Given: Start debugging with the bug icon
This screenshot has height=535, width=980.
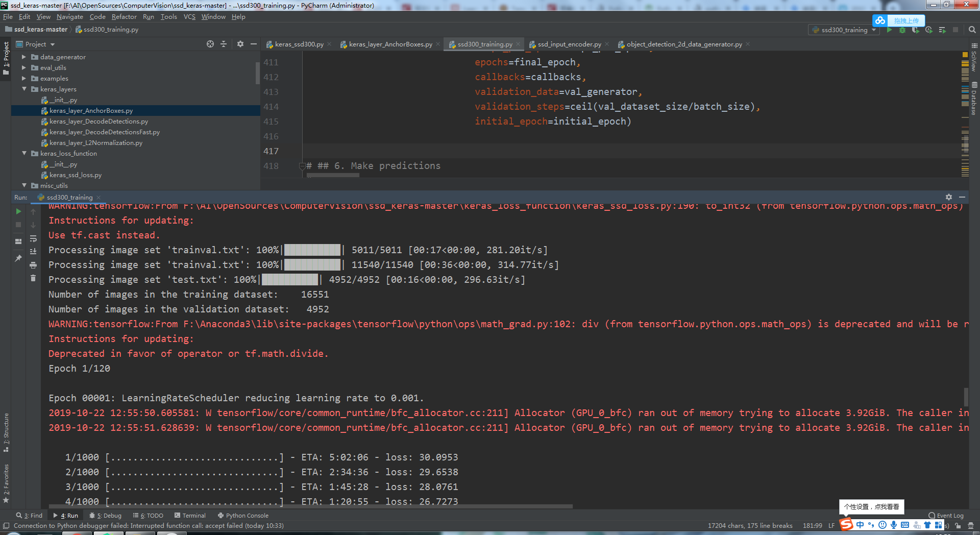Looking at the screenshot, I should tap(902, 30).
